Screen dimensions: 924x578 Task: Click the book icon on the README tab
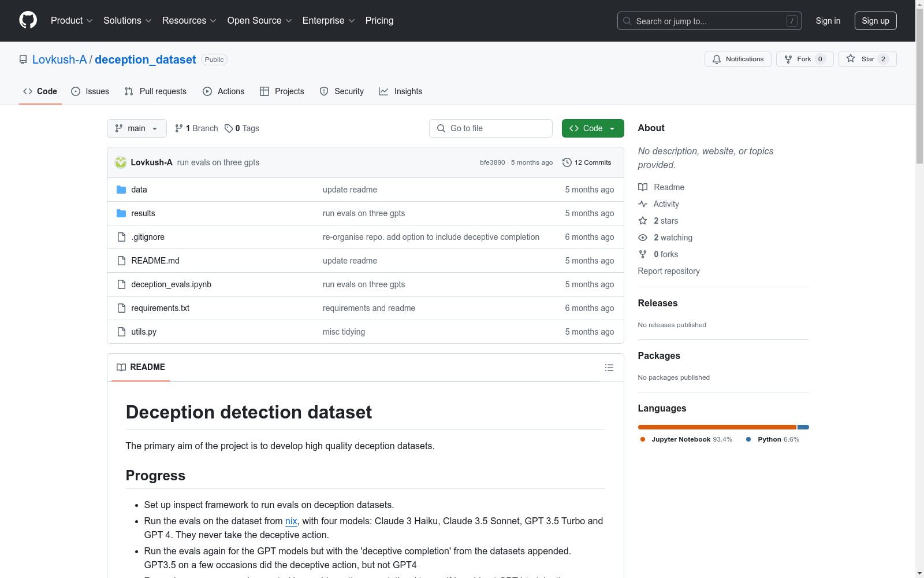pos(121,367)
